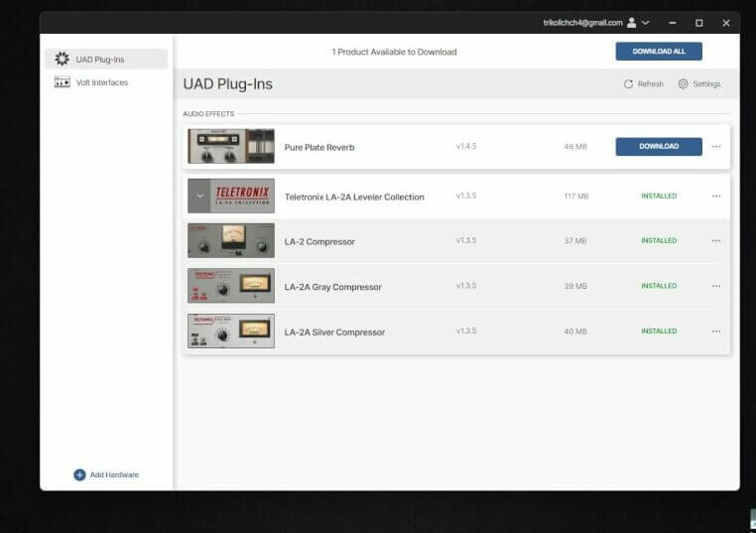The height and width of the screenshot is (533, 756).
Task: Click the 117 MB size value
Action: (x=576, y=197)
